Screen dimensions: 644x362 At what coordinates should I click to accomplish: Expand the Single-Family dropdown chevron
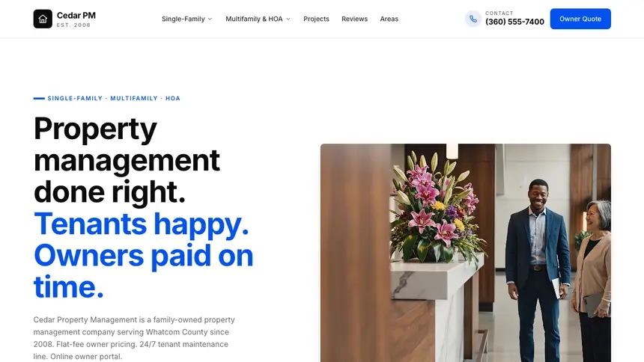pyautogui.click(x=210, y=19)
